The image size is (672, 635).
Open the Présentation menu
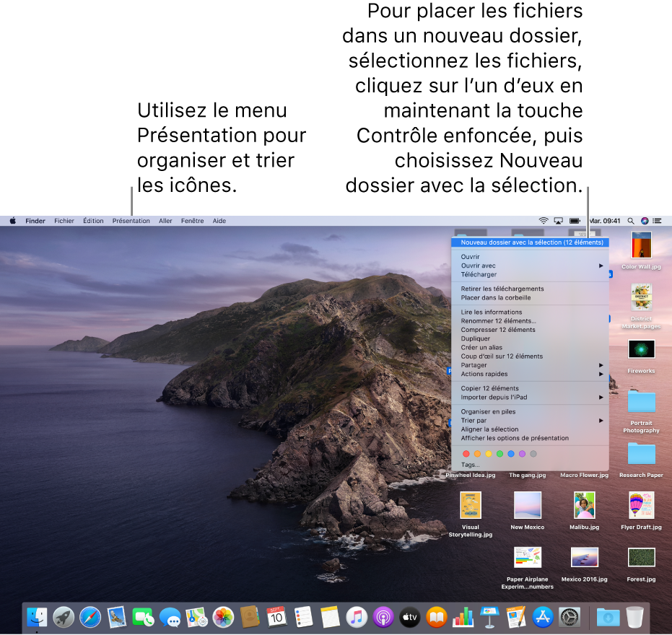coord(131,221)
